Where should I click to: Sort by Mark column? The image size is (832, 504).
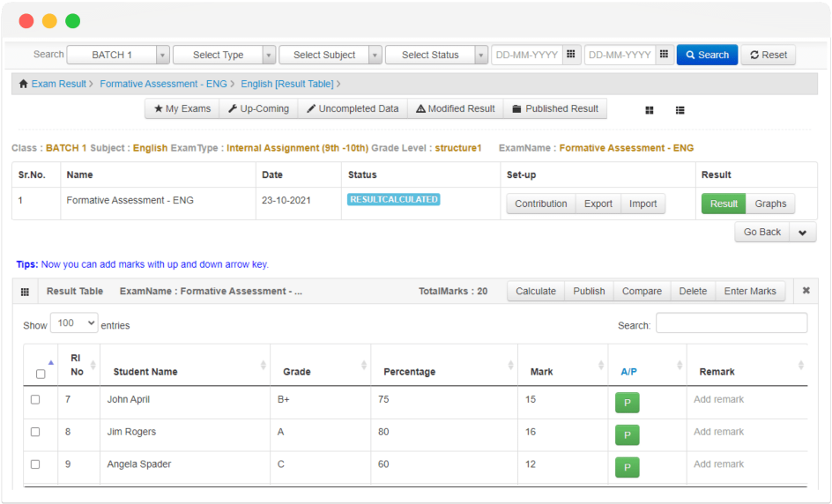[601, 365]
